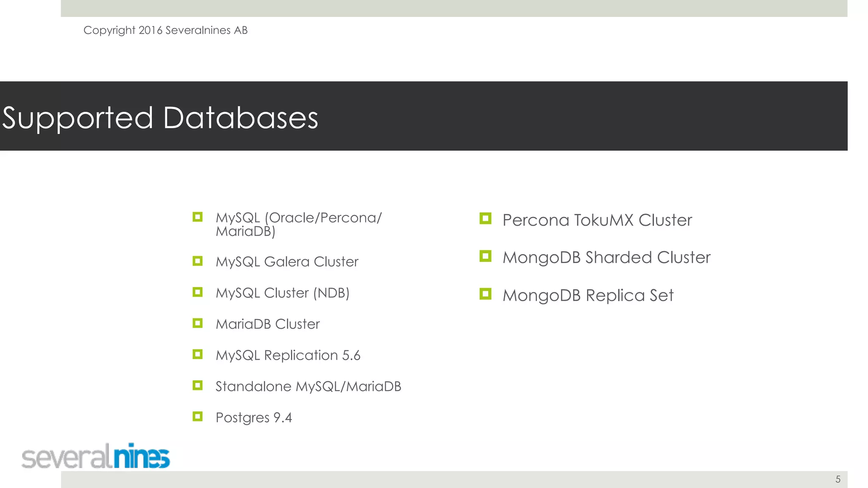This screenshot has width=868, height=488.
Task: Click the 'MySQL Replication 5.6' item
Action: coord(288,355)
